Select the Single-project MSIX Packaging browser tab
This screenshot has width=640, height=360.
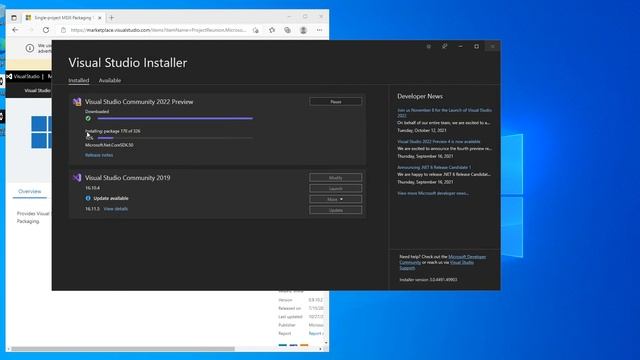[63, 18]
